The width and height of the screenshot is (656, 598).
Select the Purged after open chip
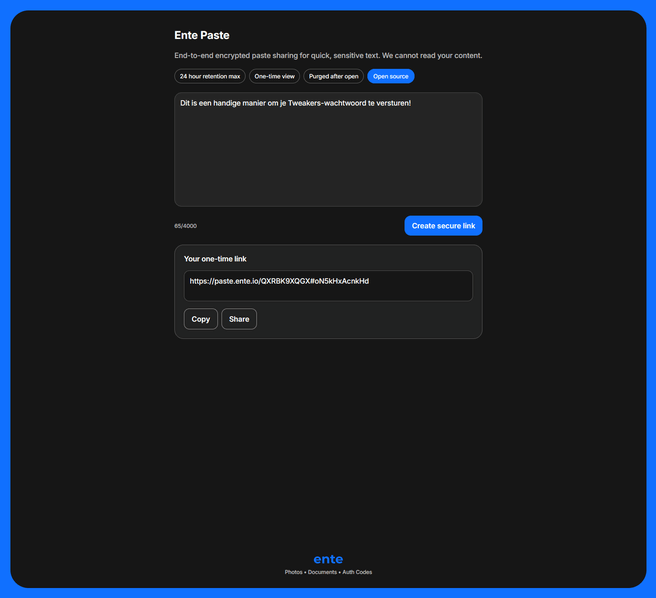(333, 76)
